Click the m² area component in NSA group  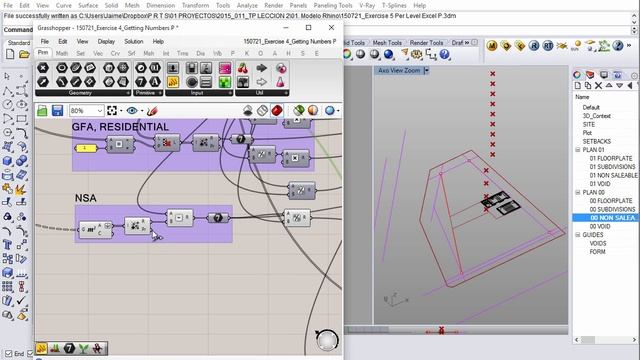[95, 229]
